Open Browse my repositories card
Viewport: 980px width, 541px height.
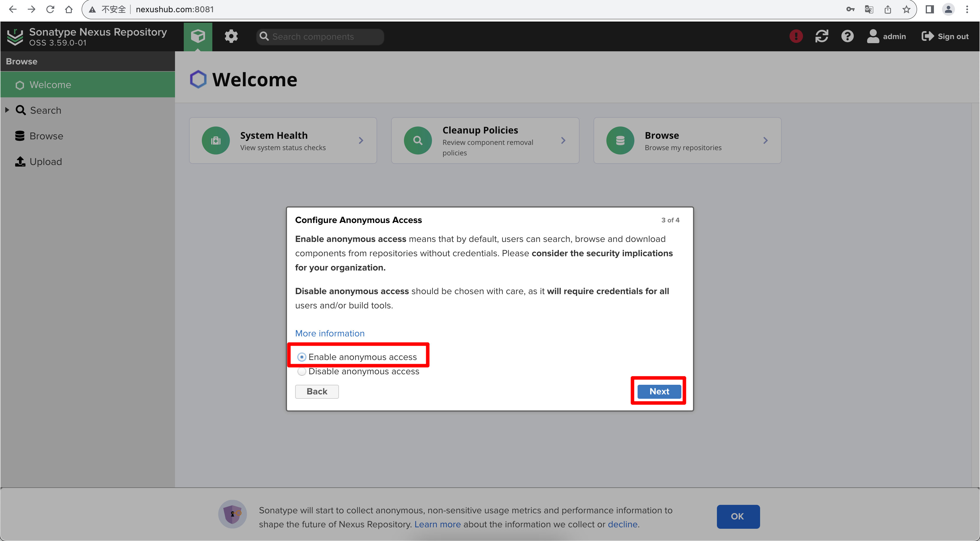tap(687, 140)
